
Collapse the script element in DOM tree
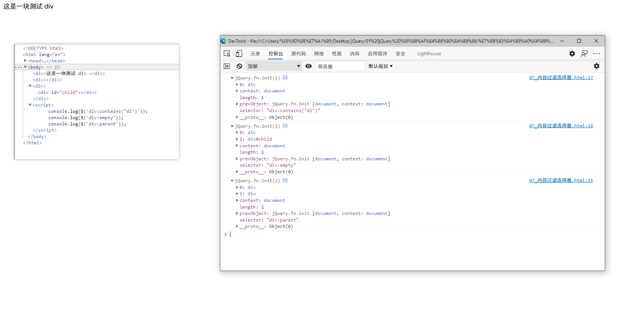[x=30, y=105]
